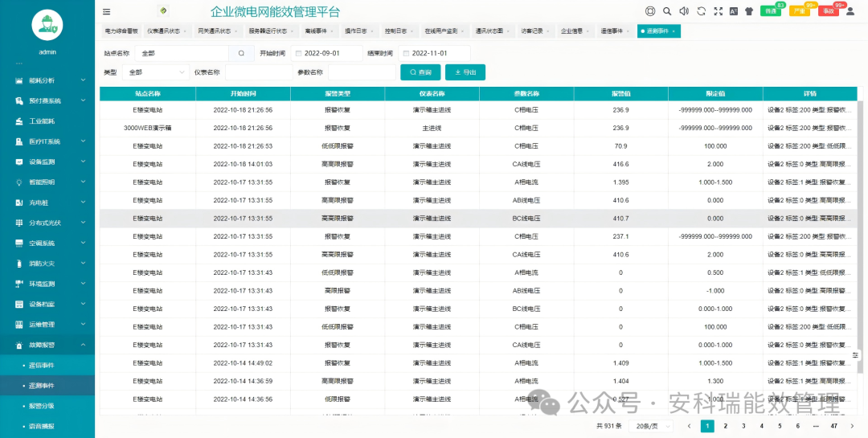Viewport: 868px width, 438px height.
Task: Open the theme shirt icon
Action: click(749, 11)
